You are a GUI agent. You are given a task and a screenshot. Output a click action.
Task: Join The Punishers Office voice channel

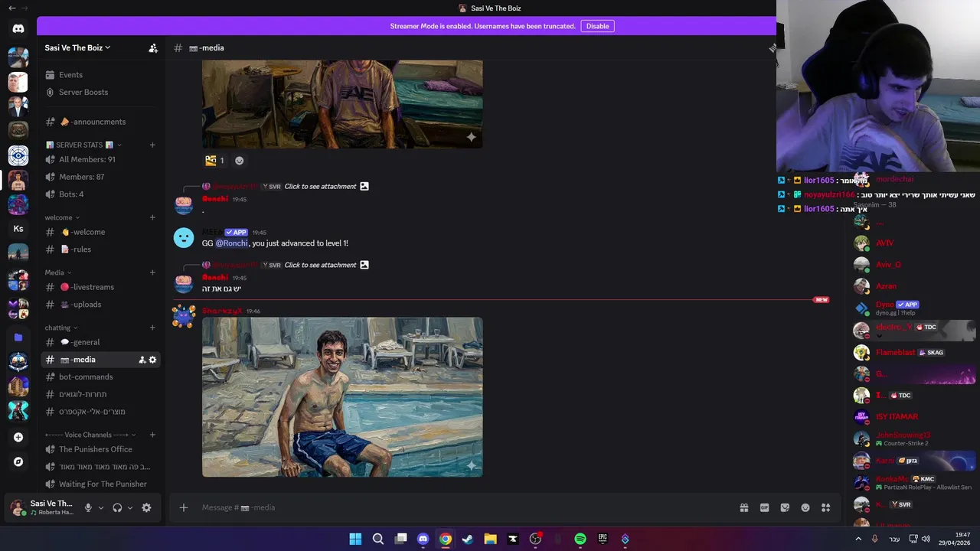click(x=100, y=449)
